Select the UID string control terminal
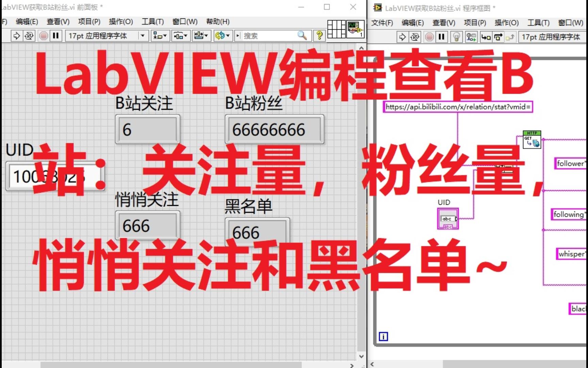 448,219
